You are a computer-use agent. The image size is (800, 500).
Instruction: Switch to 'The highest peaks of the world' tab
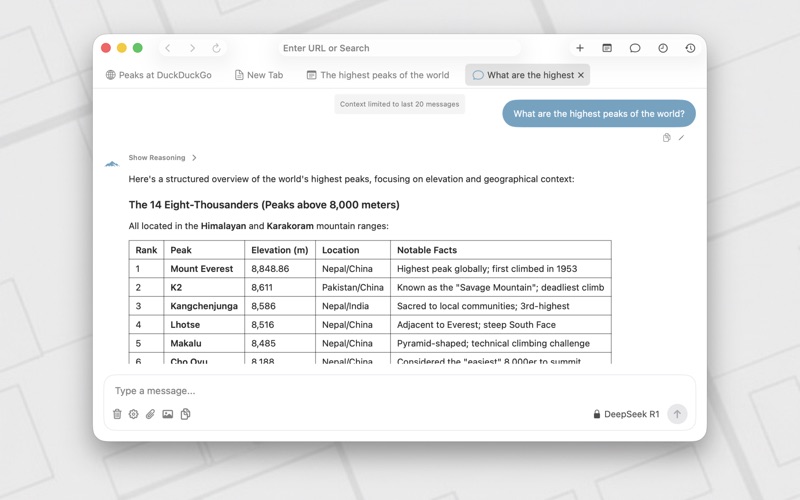coord(378,75)
